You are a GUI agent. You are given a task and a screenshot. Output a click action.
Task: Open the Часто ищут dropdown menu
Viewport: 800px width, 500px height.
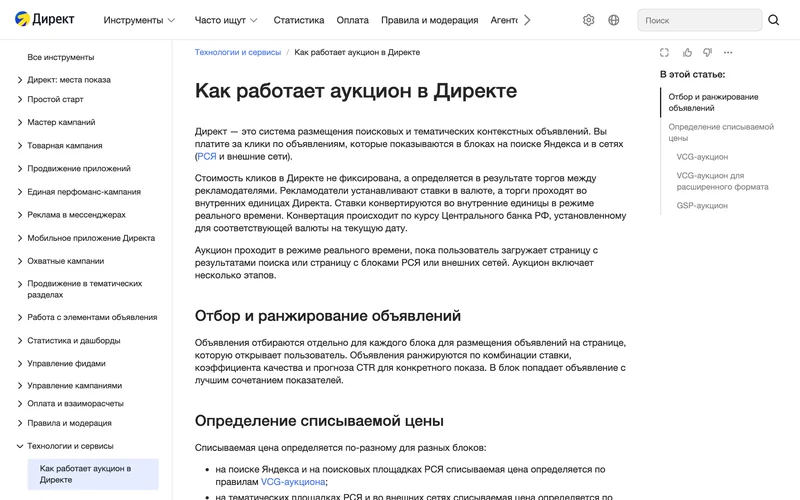point(226,20)
